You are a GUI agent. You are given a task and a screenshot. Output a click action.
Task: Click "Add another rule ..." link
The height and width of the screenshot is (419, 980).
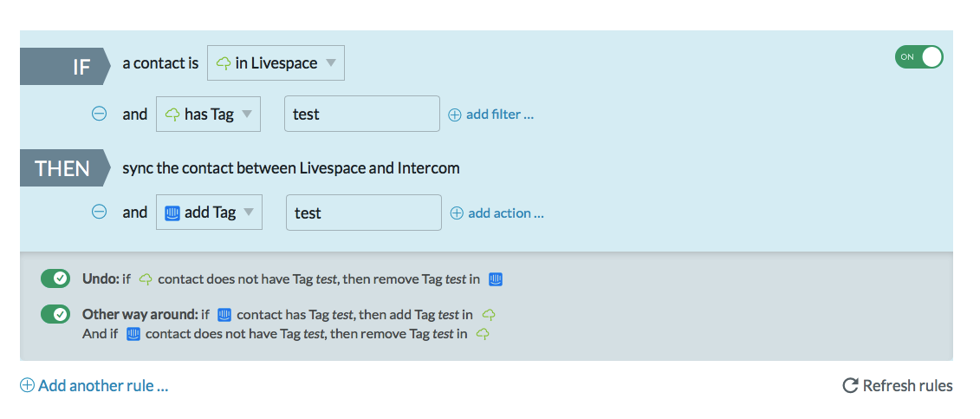pos(94,385)
